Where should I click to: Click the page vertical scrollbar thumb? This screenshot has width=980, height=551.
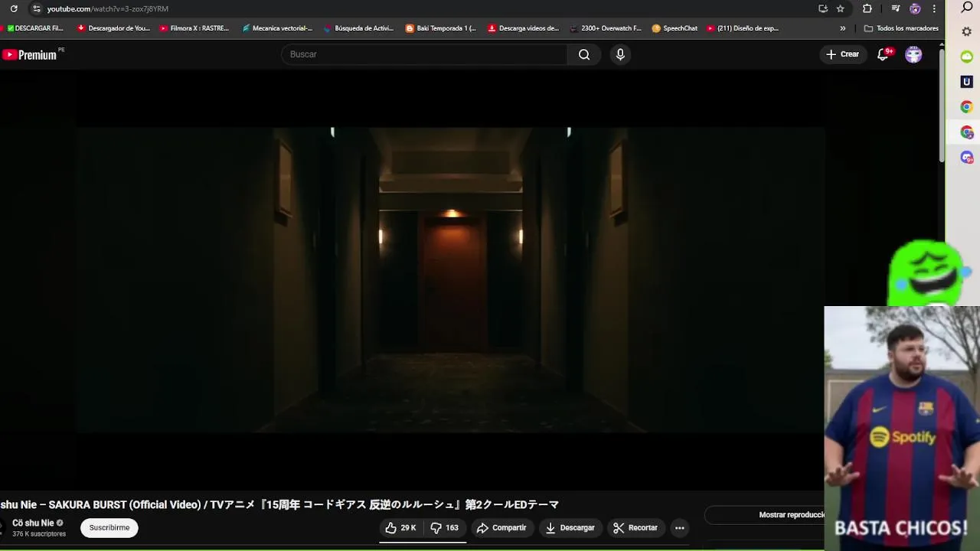click(x=942, y=107)
